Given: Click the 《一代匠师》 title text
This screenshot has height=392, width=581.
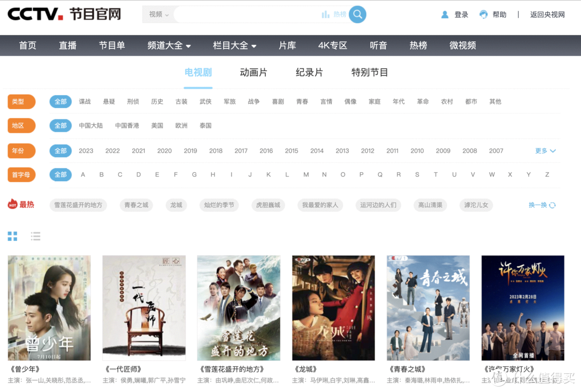Looking at the screenshot, I should click(123, 369).
